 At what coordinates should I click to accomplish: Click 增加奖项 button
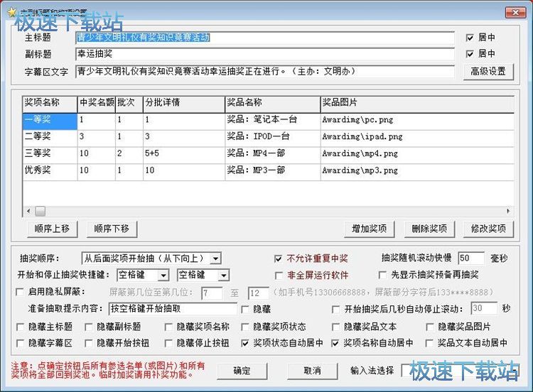[x=370, y=229]
